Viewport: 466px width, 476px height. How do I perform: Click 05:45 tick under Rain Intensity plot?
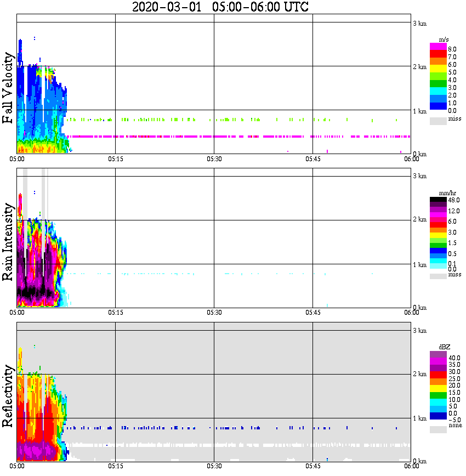313,313
